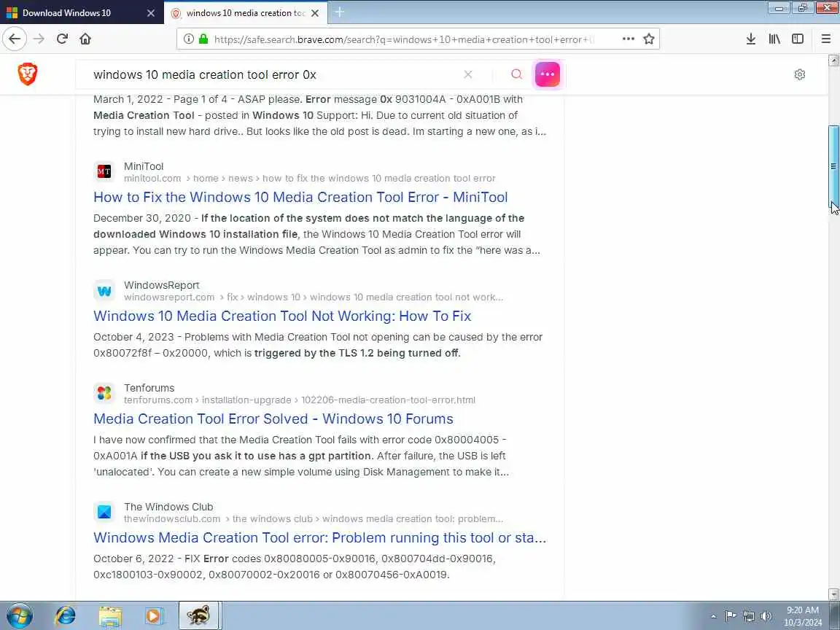Click the tenforums.com breadcrumb URL
840x630 pixels.
[300, 400]
